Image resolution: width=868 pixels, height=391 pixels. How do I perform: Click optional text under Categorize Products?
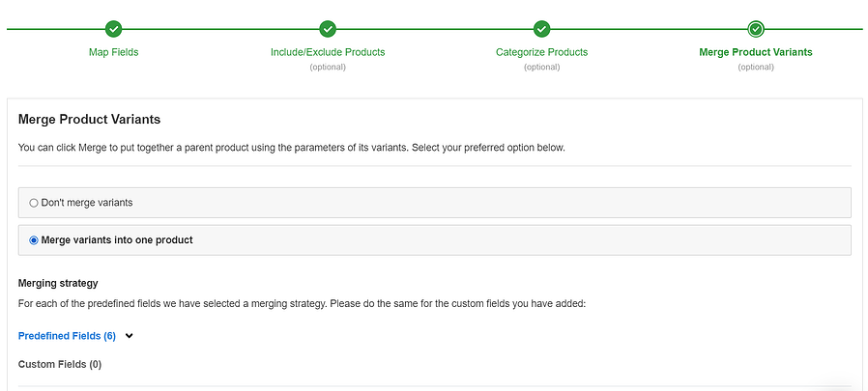click(x=541, y=67)
